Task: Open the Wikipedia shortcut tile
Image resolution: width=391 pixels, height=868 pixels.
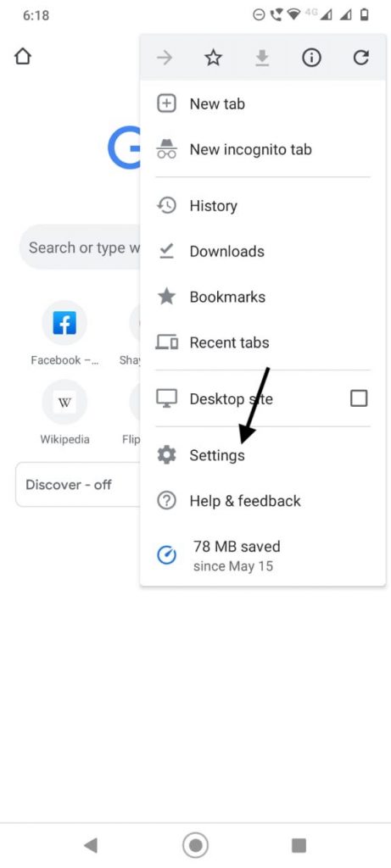Action: (64, 413)
